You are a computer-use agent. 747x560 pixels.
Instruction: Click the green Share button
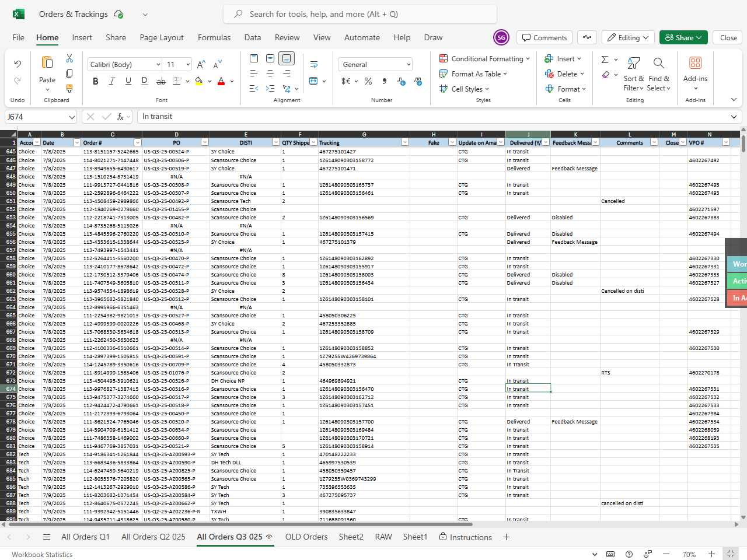click(x=684, y=37)
